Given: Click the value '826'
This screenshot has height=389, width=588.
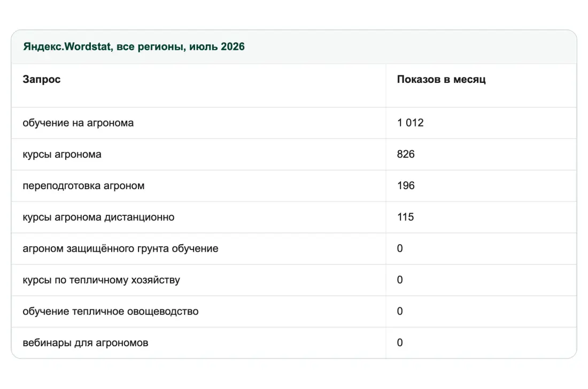Looking at the screenshot, I should [x=406, y=154].
